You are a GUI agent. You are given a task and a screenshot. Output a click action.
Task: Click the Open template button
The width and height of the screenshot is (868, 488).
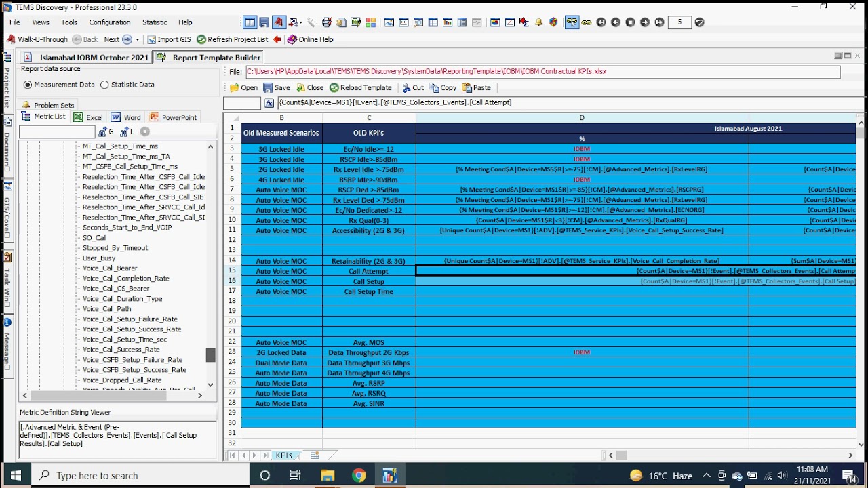click(x=243, y=87)
